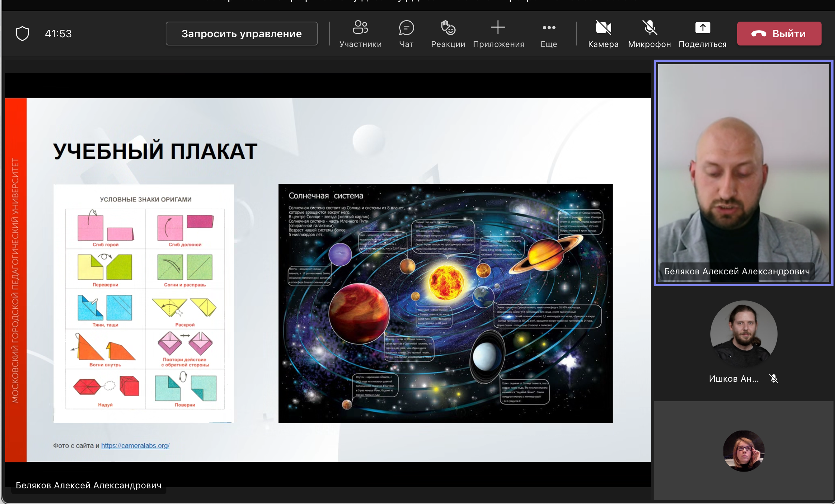Click Запросить управление request control button
The height and width of the screenshot is (504, 835).
[241, 34]
